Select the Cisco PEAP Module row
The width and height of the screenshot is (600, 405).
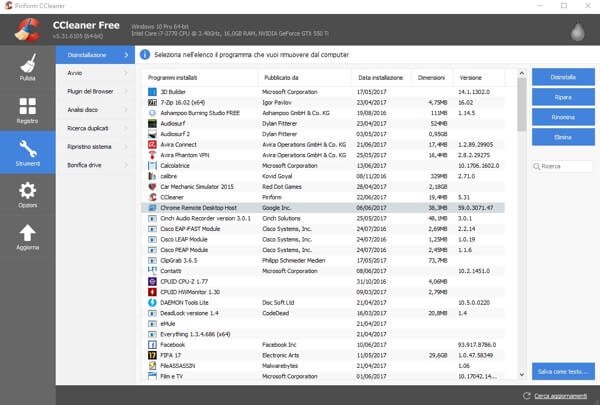[323, 250]
